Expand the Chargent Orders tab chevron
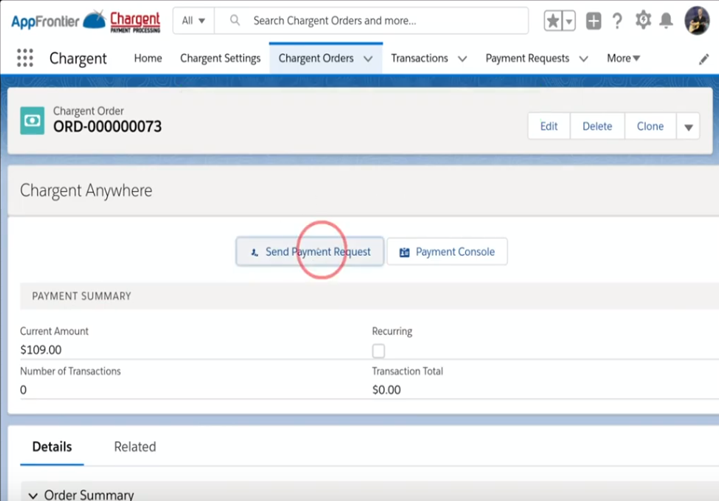Screen dimensions: 719x501 (368, 59)
